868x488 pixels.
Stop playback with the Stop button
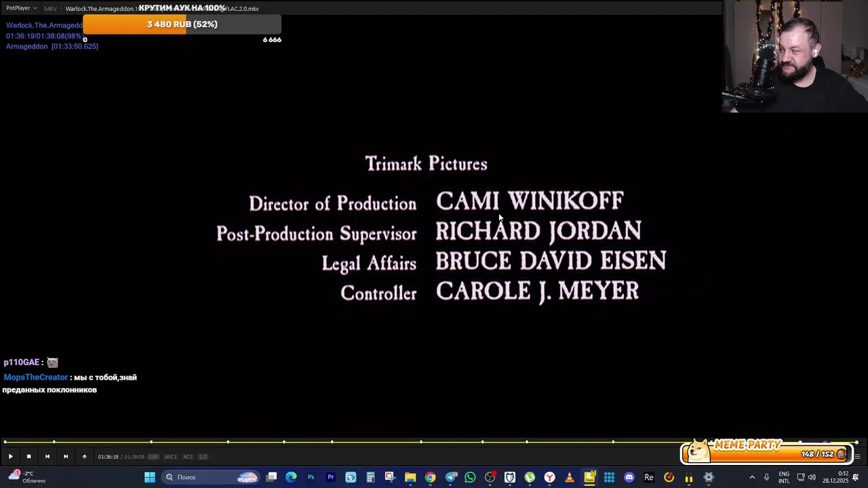coord(28,457)
